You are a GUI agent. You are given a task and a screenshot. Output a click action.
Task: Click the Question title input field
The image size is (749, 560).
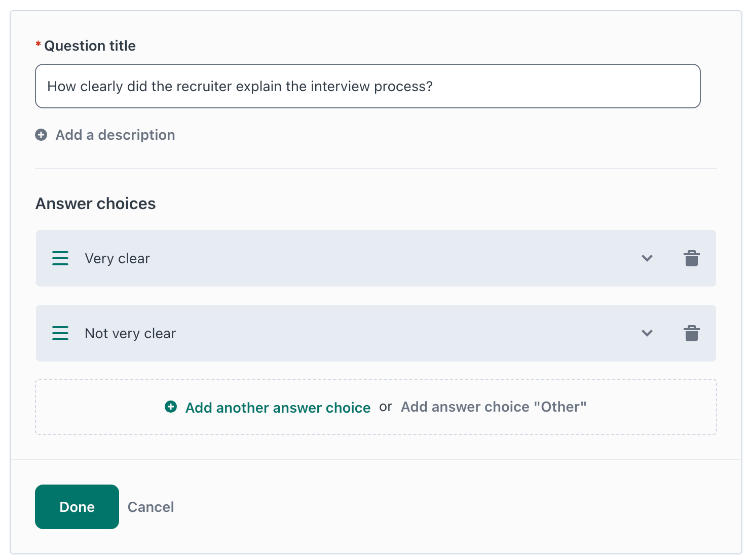[x=367, y=86]
